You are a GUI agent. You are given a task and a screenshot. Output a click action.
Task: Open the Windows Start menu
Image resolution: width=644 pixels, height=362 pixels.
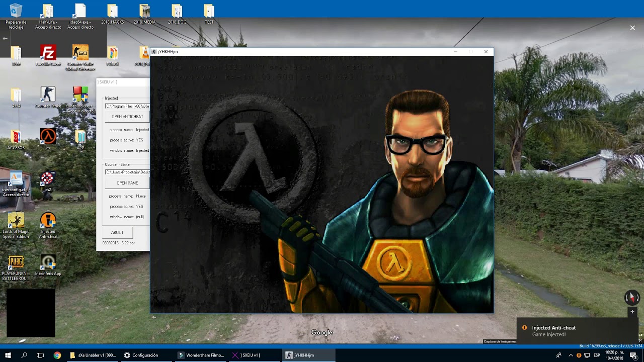[x=8, y=355]
